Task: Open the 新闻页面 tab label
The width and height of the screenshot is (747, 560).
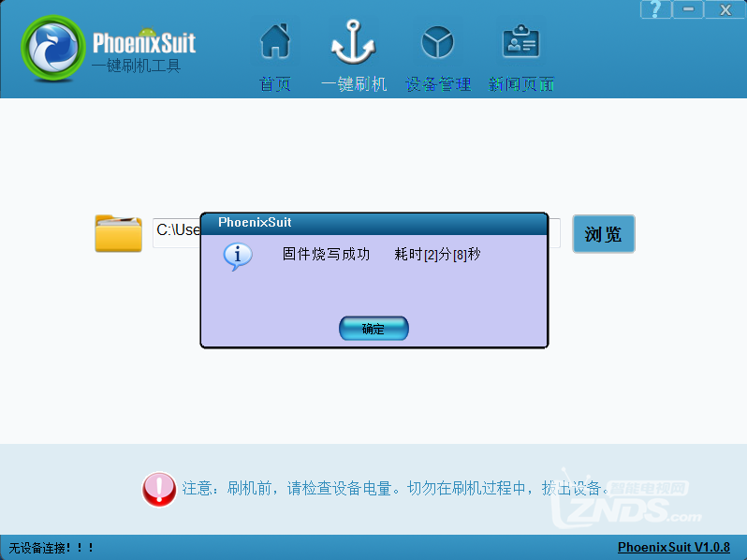Action: click(521, 84)
